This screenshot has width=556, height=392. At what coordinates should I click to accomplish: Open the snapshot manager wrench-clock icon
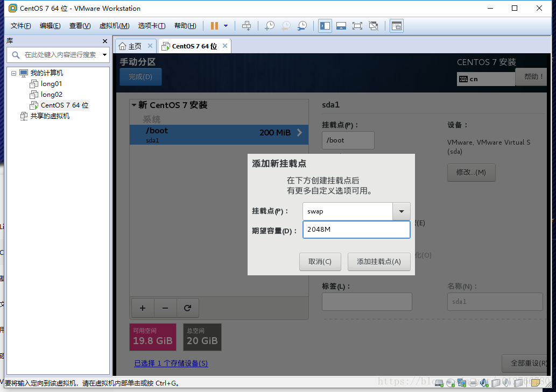tap(302, 25)
